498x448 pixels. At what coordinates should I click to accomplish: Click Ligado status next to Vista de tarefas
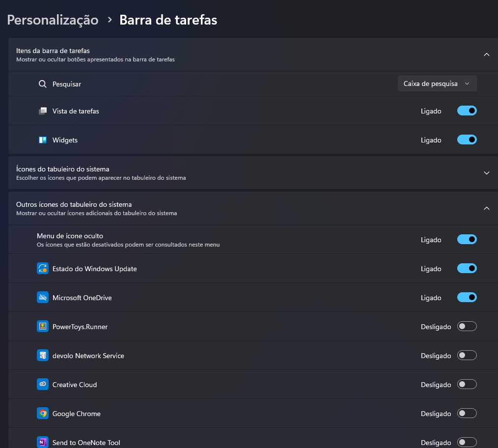pyautogui.click(x=431, y=111)
